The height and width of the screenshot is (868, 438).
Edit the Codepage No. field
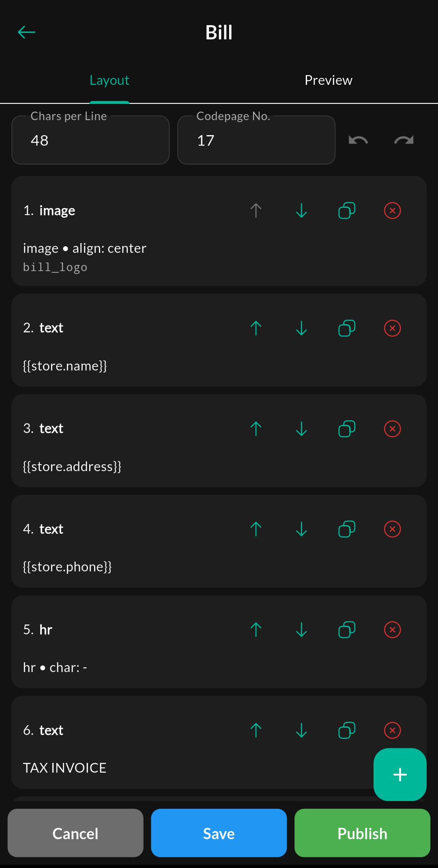pos(256,140)
